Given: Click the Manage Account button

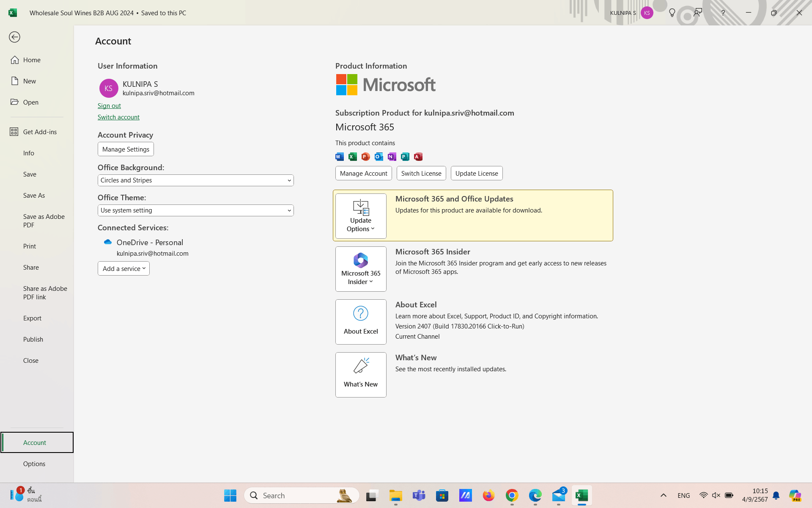Looking at the screenshot, I should pos(364,173).
